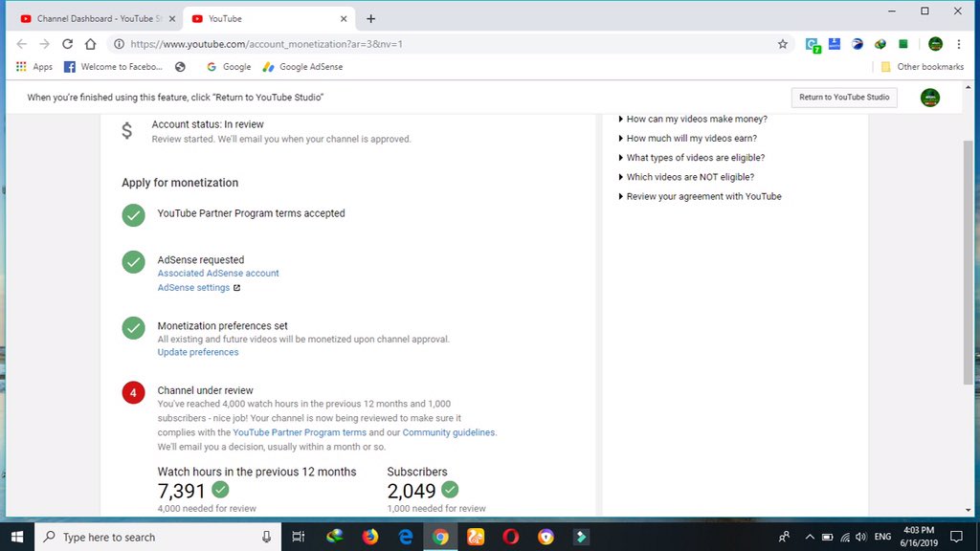Show hidden system tray icons
980x551 pixels.
[x=810, y=537]
